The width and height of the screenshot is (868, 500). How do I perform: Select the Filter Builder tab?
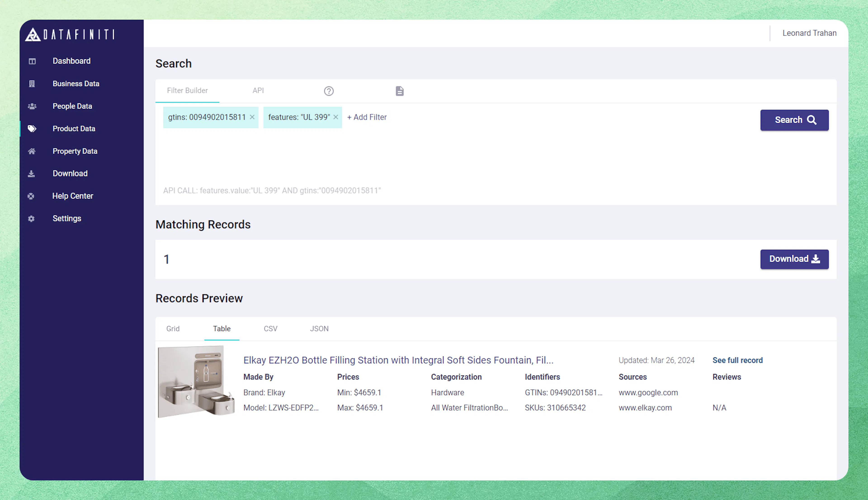(x=187, y=90)
